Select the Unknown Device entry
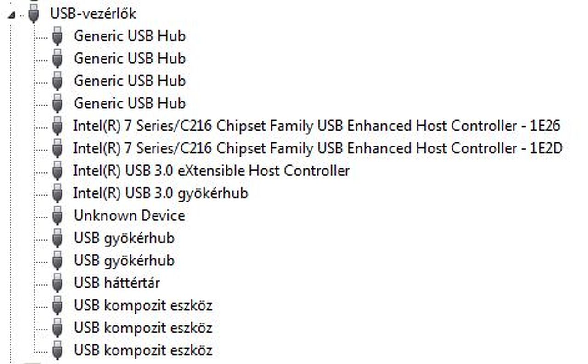The image size is (588, 364). (x=130, y=216)
